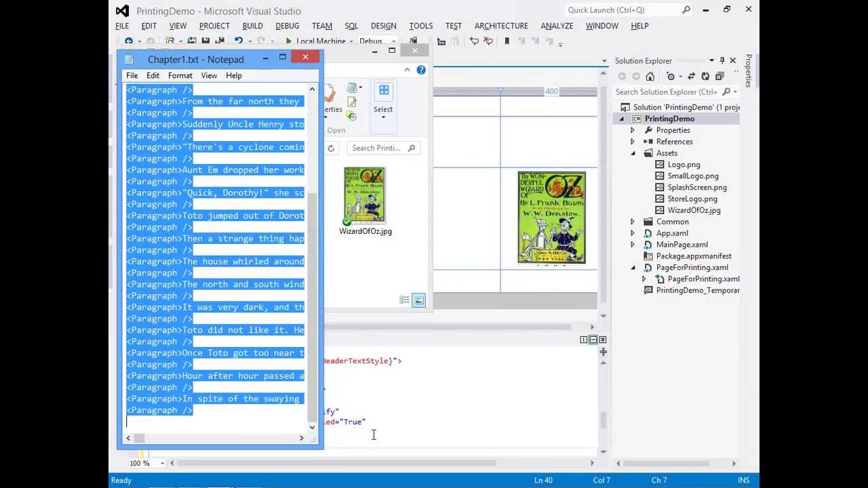868x488 pixels.
Task: Click the Collapse All icon in Solution Explorer
Action: (x=719, y=76)
